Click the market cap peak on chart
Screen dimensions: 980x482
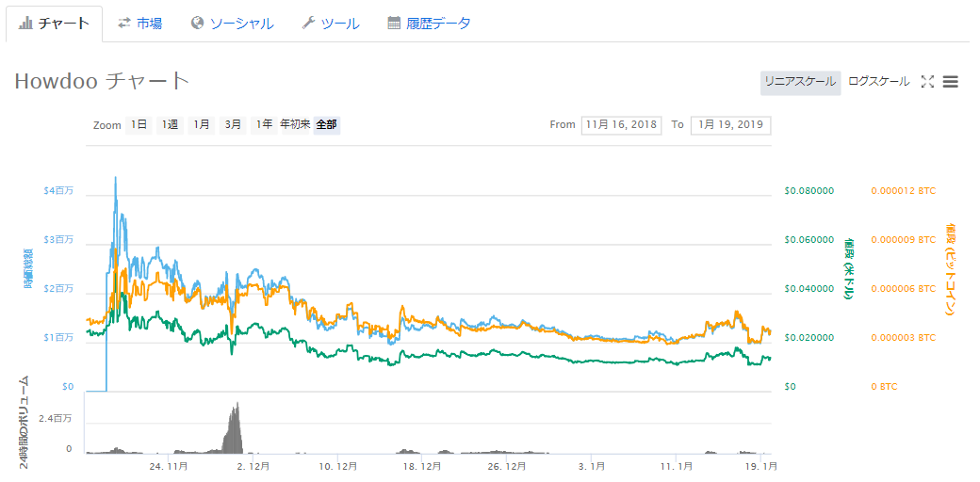[x=116, y=178]
